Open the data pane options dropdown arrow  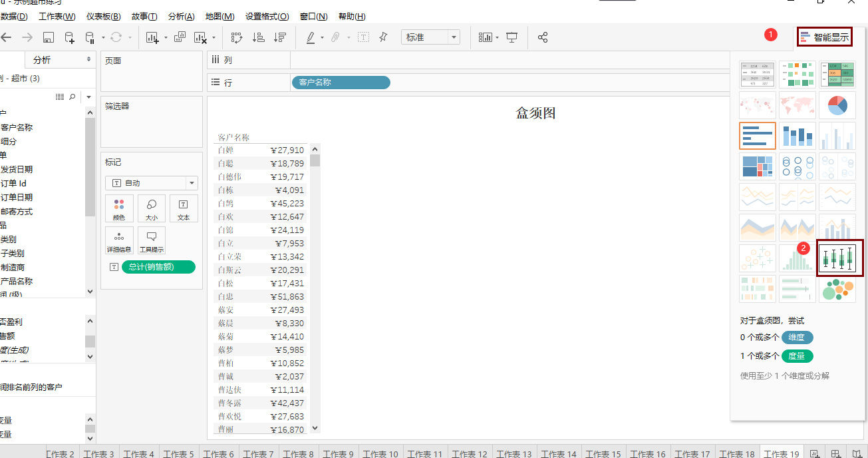coord(88,97)
